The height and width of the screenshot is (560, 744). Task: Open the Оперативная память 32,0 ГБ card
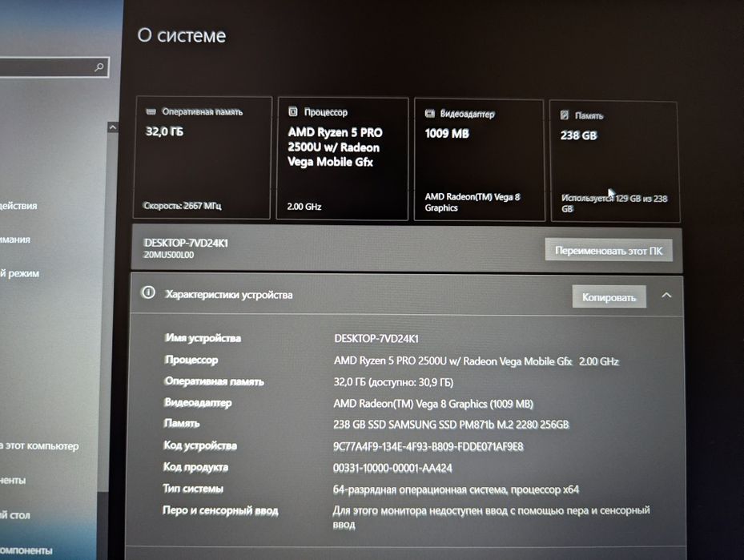click(203, 158)
